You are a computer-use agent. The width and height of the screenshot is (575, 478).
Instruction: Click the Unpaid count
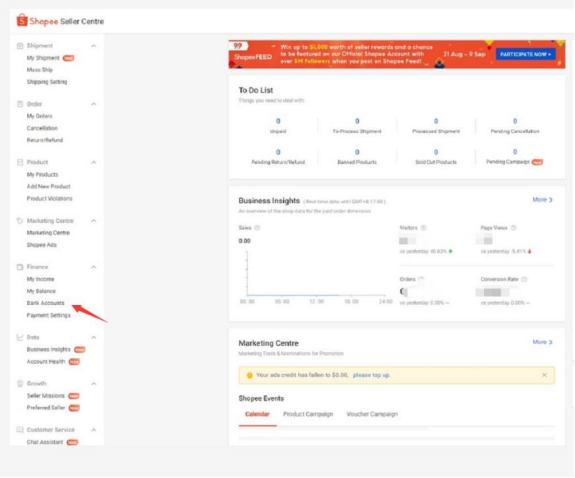pyautogui.click(x=278, y=121)
